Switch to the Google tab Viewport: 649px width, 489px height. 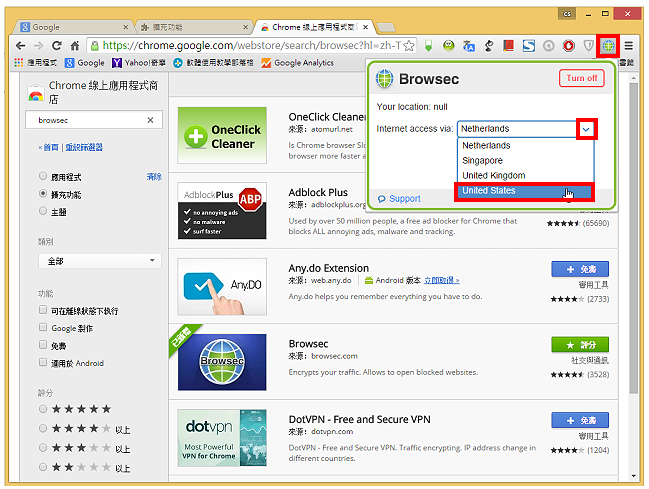[x=75, y=27]
